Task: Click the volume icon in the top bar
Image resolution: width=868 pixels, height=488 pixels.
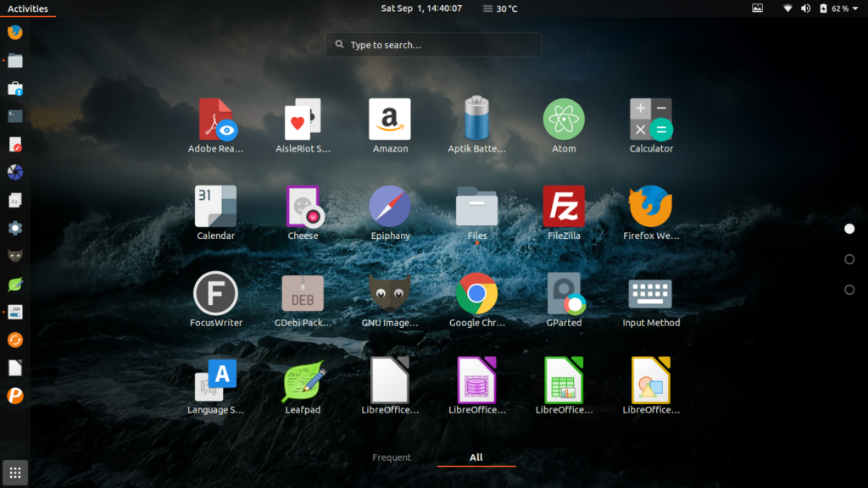Action: [805, 8]
